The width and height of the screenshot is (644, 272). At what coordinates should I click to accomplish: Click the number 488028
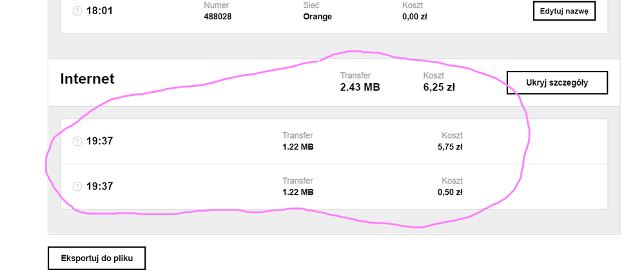click(x=217, y=16)
